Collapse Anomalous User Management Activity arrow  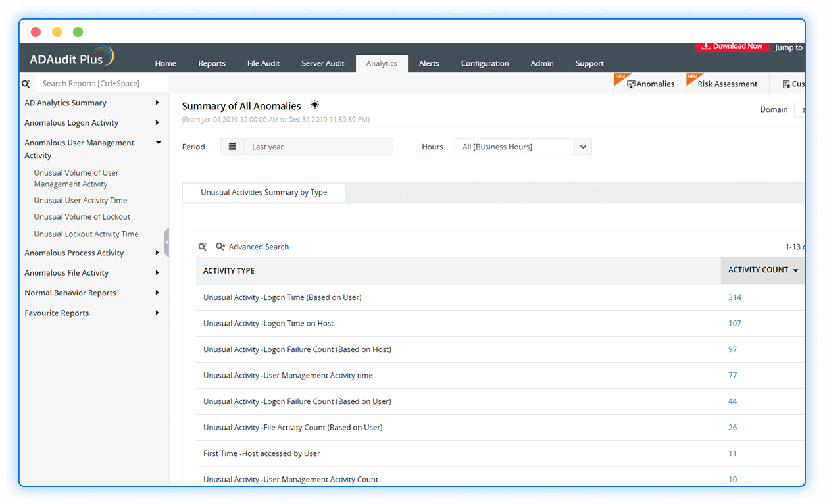pyautogui.click(x=158, y=143)
